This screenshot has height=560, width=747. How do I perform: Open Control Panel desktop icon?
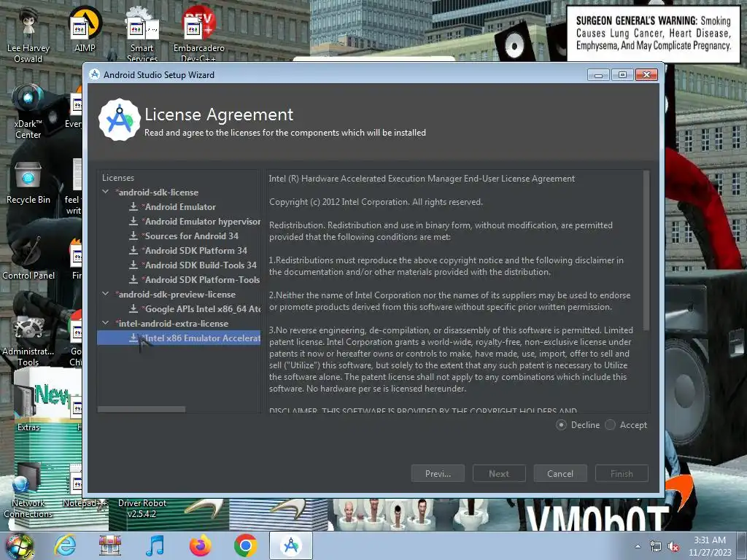coord(28,257)
